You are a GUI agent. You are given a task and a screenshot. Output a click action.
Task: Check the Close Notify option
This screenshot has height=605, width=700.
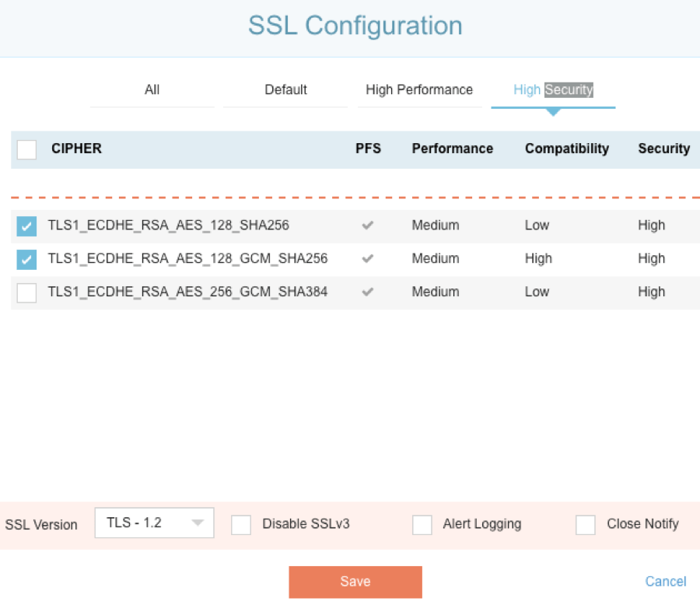(x=586, y=525)
